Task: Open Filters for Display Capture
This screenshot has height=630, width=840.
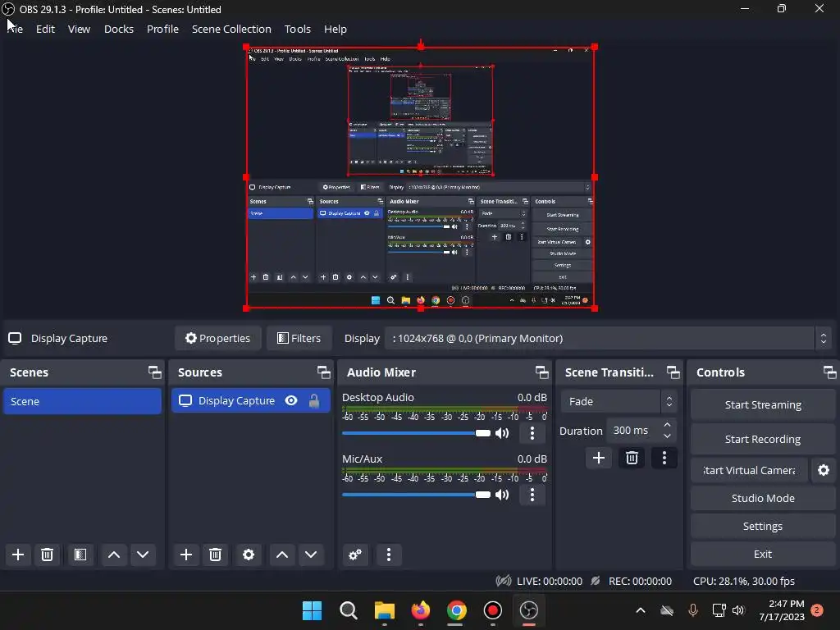Action: click(299, 338)
